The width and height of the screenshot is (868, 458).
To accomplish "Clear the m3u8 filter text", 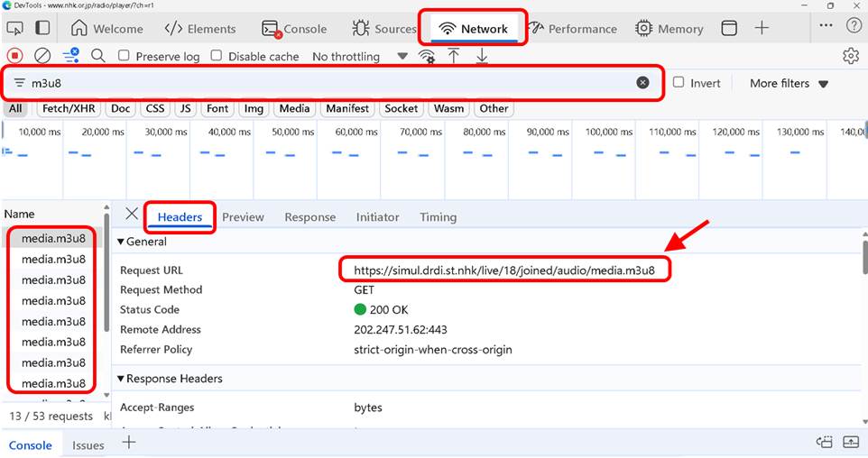I will point(642,83).
